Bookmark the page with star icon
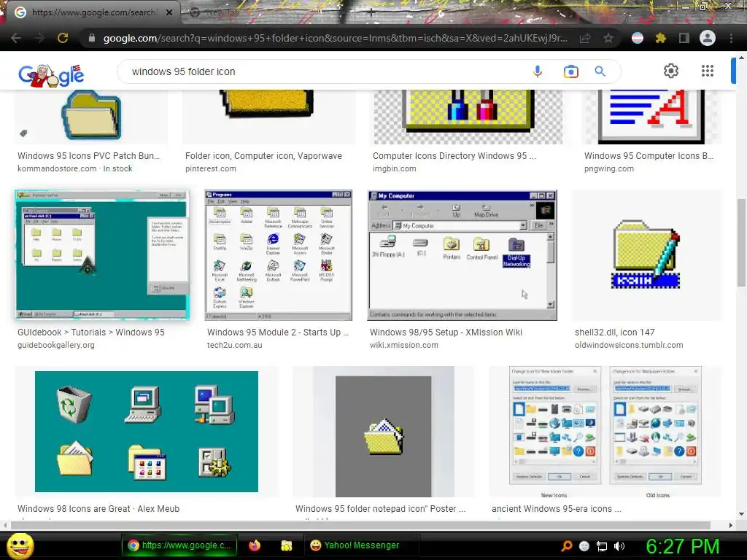The height and width of the screenshot is (560, 747). click(608, 38)
